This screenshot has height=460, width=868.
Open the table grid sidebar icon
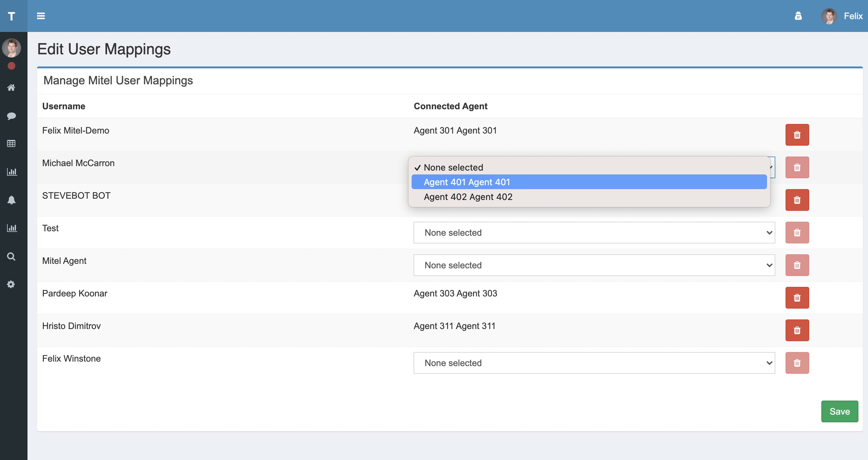[x=11, y=143]
